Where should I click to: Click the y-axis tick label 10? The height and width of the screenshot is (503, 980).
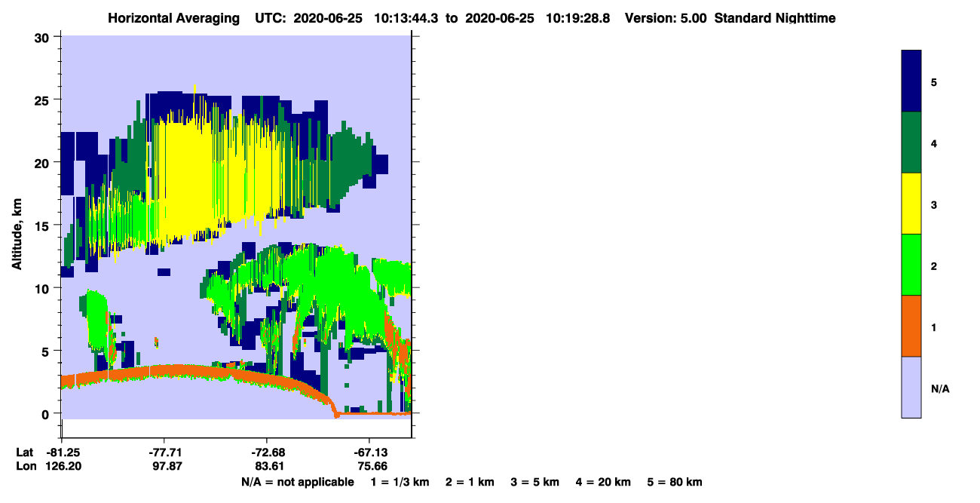[x=44, y=288]
